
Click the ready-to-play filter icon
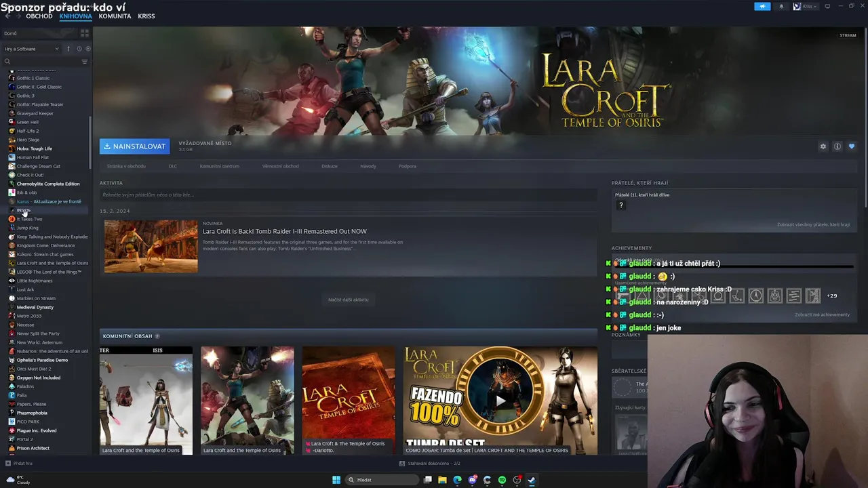[x=88, y=49]
